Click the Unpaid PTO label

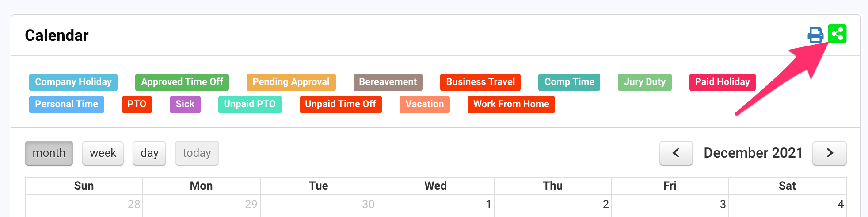pyautogui.click(x=250, y=105)
